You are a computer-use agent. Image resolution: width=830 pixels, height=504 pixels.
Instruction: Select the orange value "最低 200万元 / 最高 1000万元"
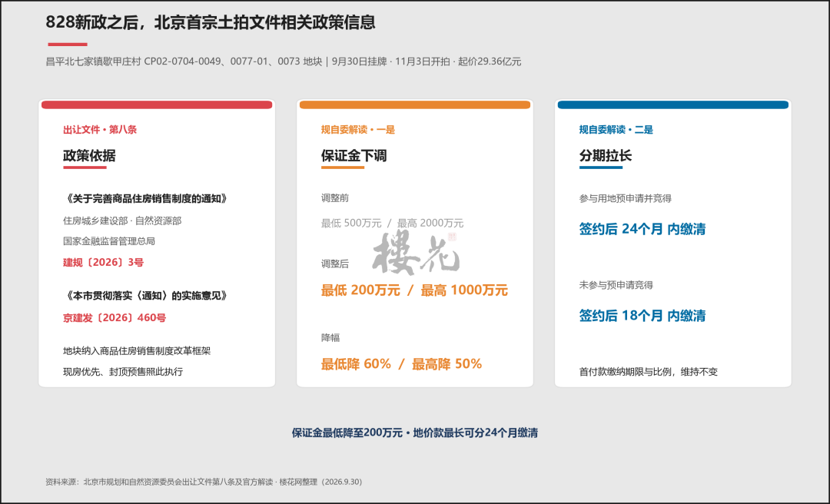coord(414,290)
